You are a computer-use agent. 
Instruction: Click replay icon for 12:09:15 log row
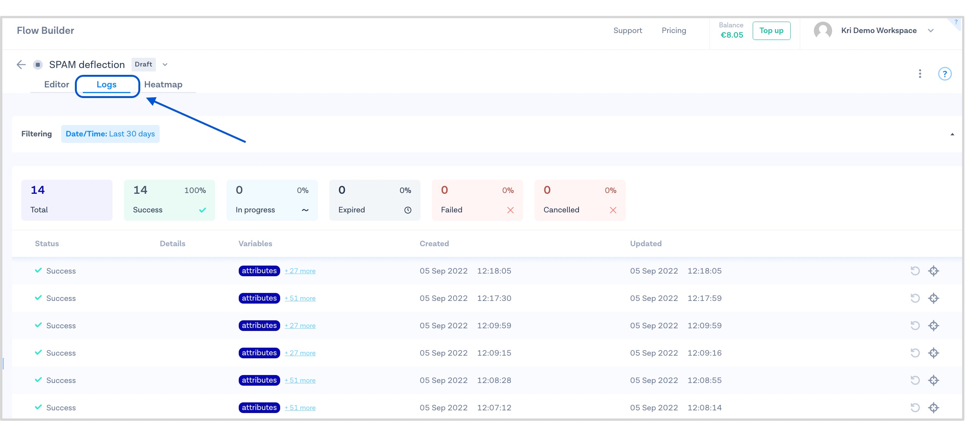(x=915, y=353)
